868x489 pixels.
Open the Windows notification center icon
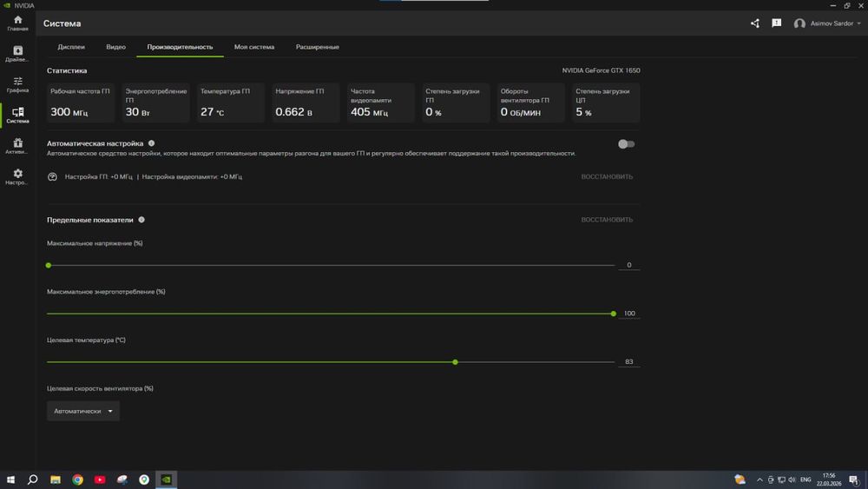pyautogui.click(x=853, y=479)
